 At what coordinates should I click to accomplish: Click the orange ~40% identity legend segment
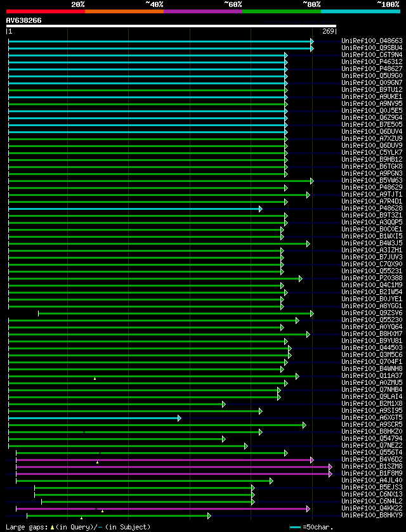(124, 11)
